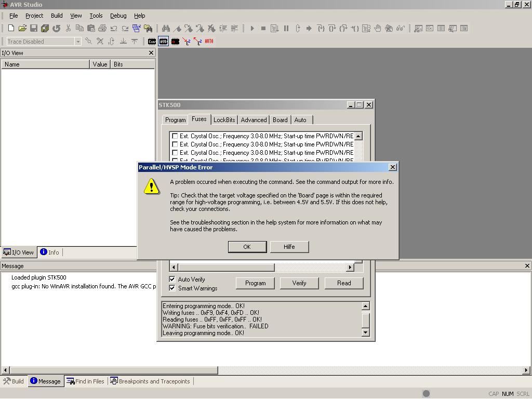Click the Copy toolbar icon

[79, 28]
